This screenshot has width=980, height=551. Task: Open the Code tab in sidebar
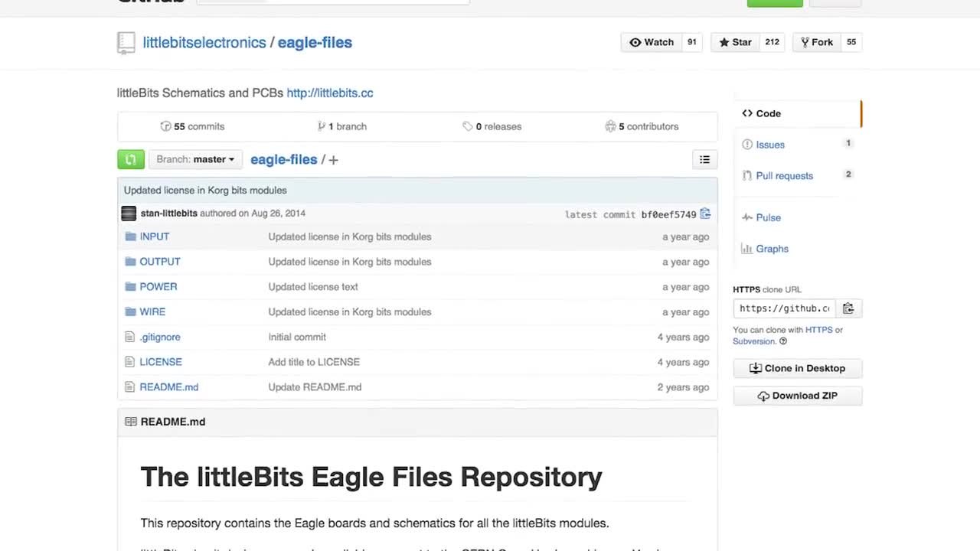click(796, 113)
